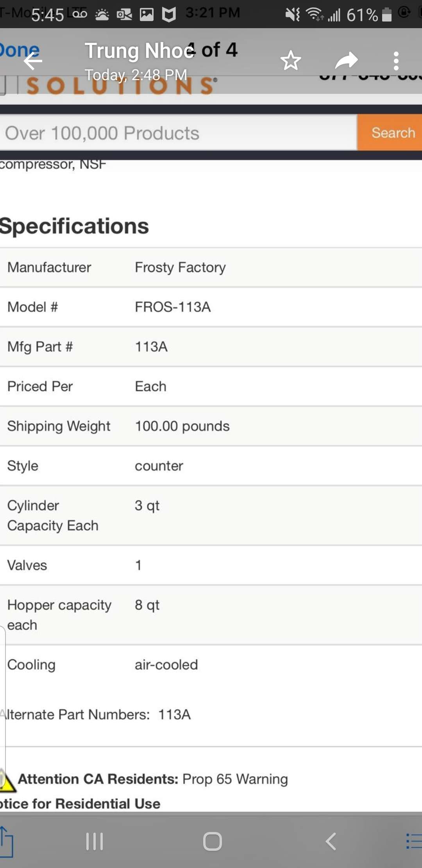Tap the picture notification icon in the status bar

click(147, 15)
